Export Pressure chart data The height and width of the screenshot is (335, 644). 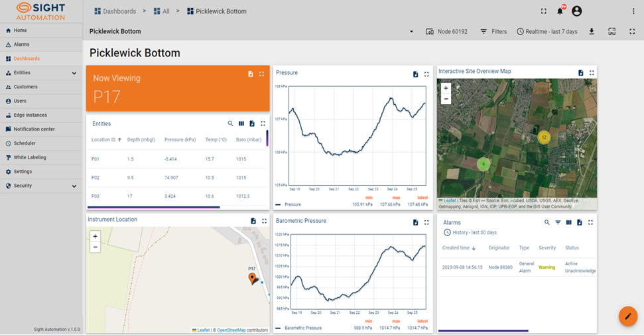tap(416, 74)
